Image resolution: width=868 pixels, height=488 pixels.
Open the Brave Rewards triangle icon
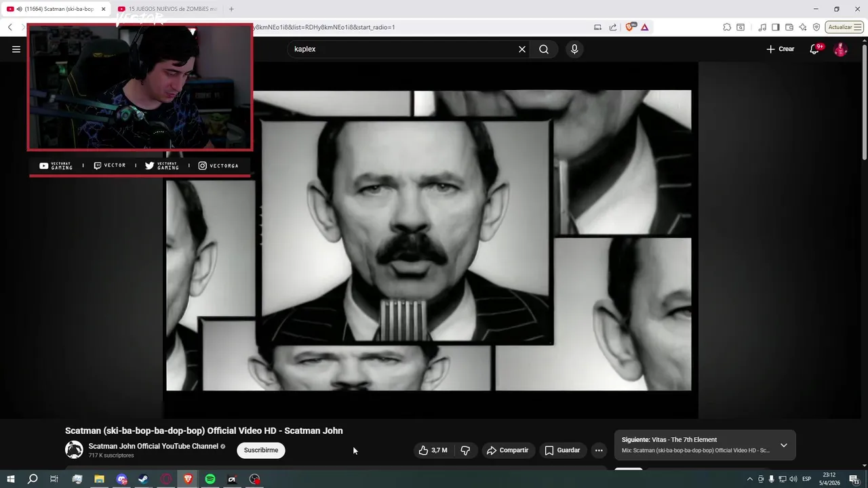[x=644, y=27]
